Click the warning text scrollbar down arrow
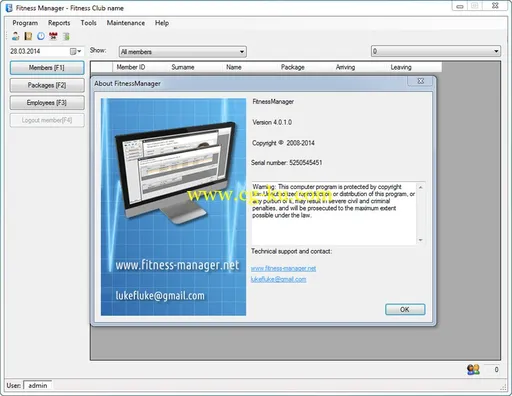Viewport: 512px width, 396px height. click(421, 240)
